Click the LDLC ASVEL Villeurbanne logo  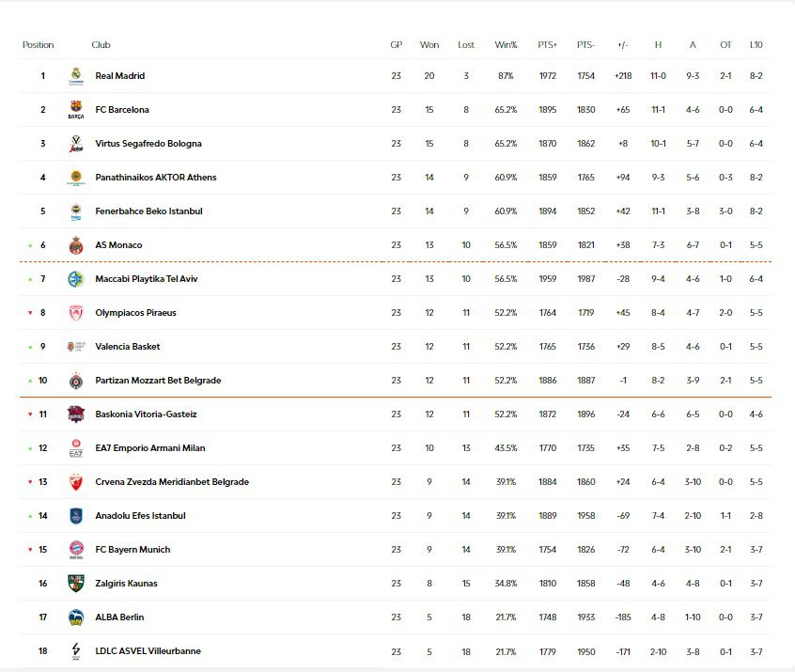[76, 651]
